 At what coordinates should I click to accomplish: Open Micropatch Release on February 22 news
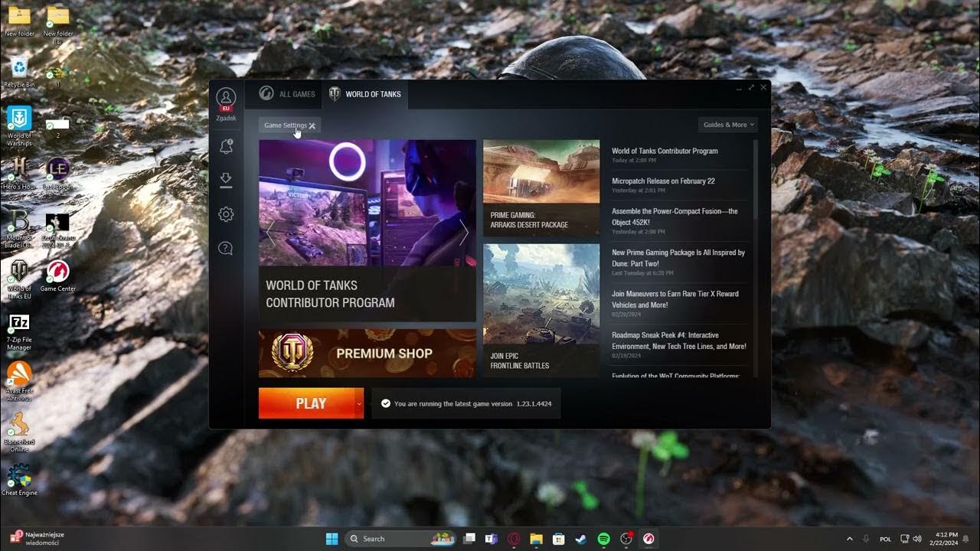point(663,181)
